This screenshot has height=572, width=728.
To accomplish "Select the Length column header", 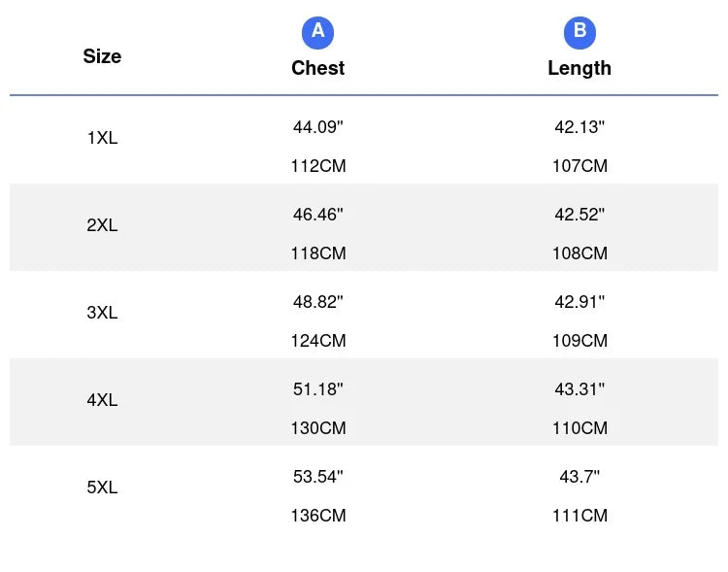I will pos(579,68).
